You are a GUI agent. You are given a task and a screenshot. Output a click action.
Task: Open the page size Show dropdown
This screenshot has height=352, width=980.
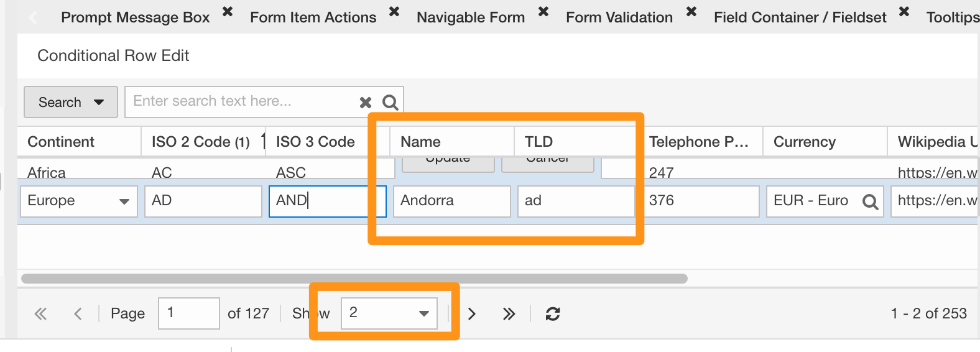pos(424,313)
